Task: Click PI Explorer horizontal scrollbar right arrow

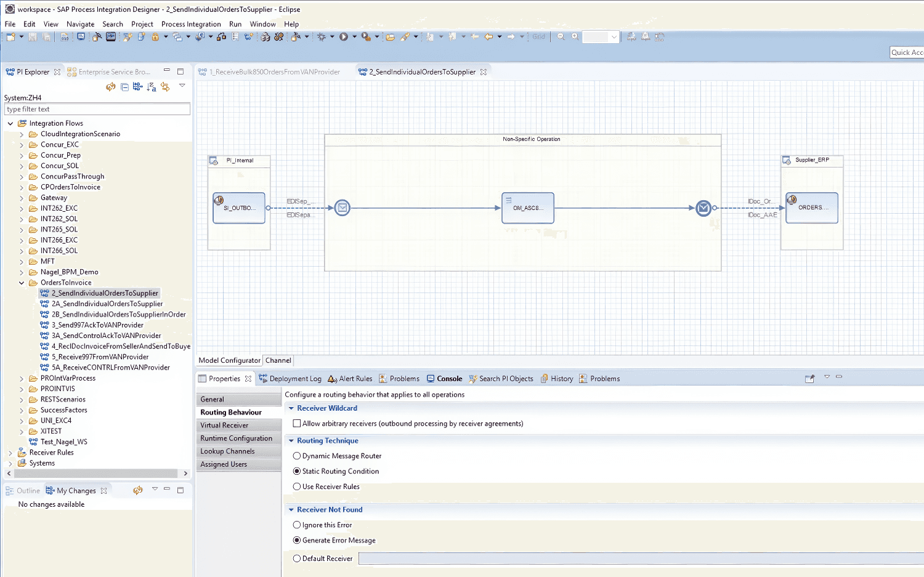Action: pyautogui.click(x=185, y=474)
